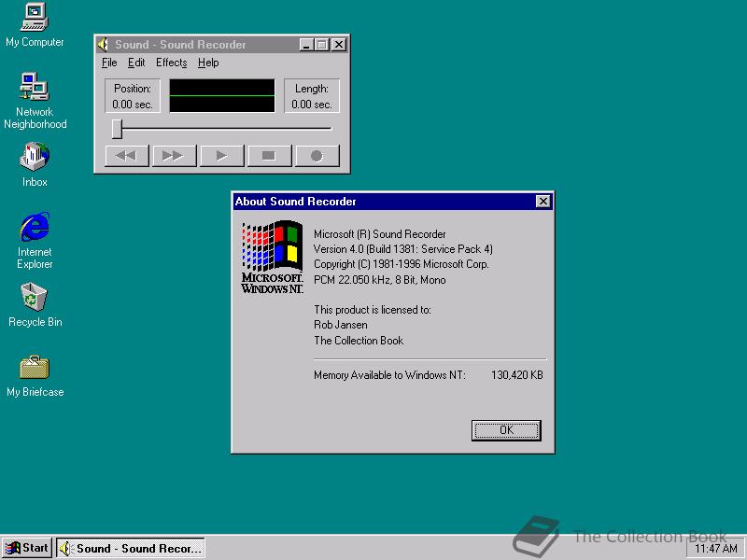Click the 'Memory Available to Windows NT:' label

pos(389,375)
